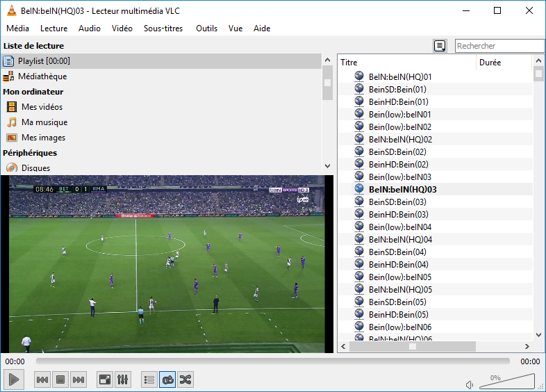Adjust the volume slider
Viewport: 546px width, 392px height.
507,381
